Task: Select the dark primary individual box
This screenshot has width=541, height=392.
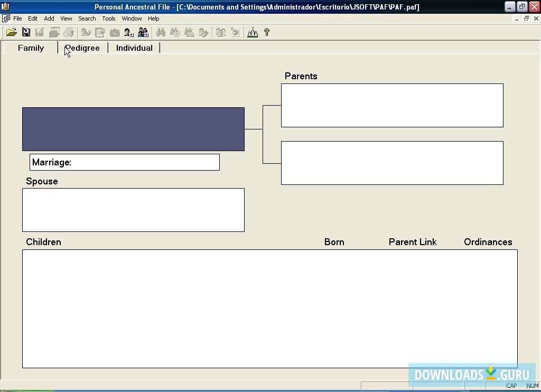Action: pos(133,129)
